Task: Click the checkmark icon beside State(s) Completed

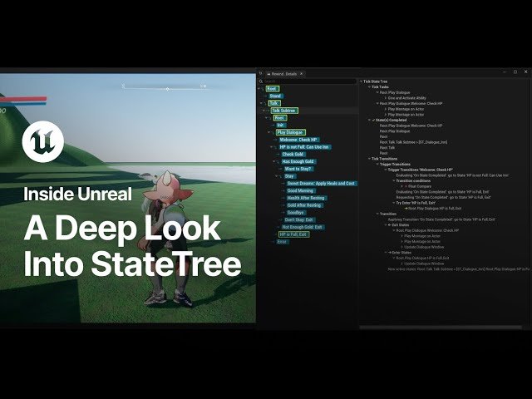Action: pyautogui.click(x=373, y=120)
